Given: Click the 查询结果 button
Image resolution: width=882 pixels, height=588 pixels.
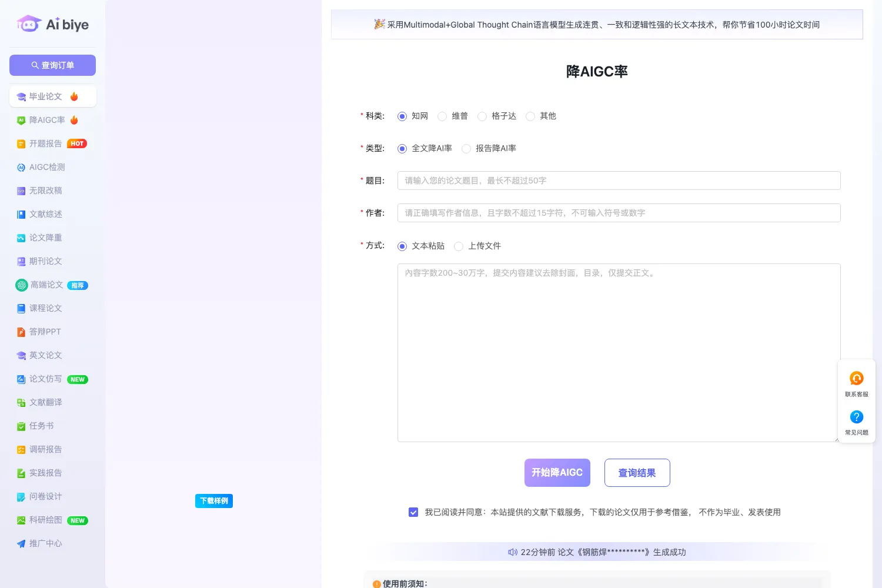Looking at the screenshot, I should tap(637, 473).
